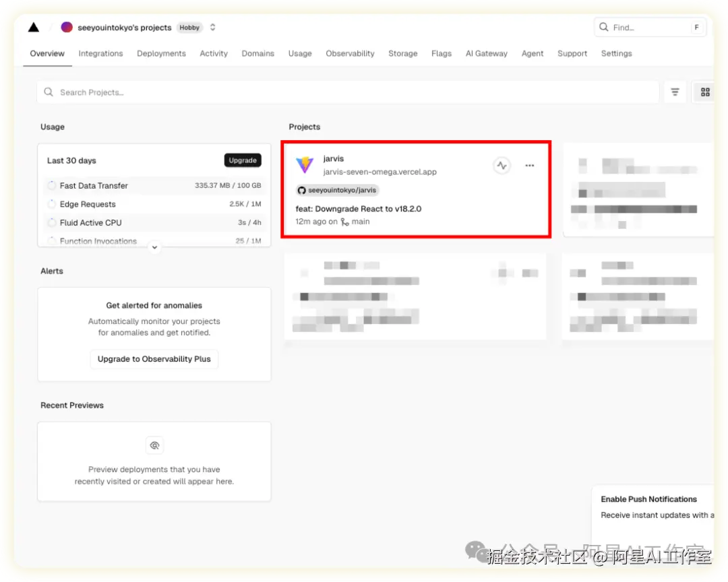Image resolution: width=728 pixels, height=582 pixels.
Task: Open the Observability tab
Action: (350, 53)
